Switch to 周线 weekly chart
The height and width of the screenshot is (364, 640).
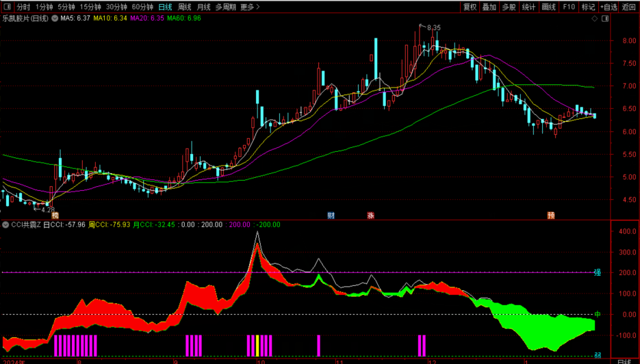185,7
